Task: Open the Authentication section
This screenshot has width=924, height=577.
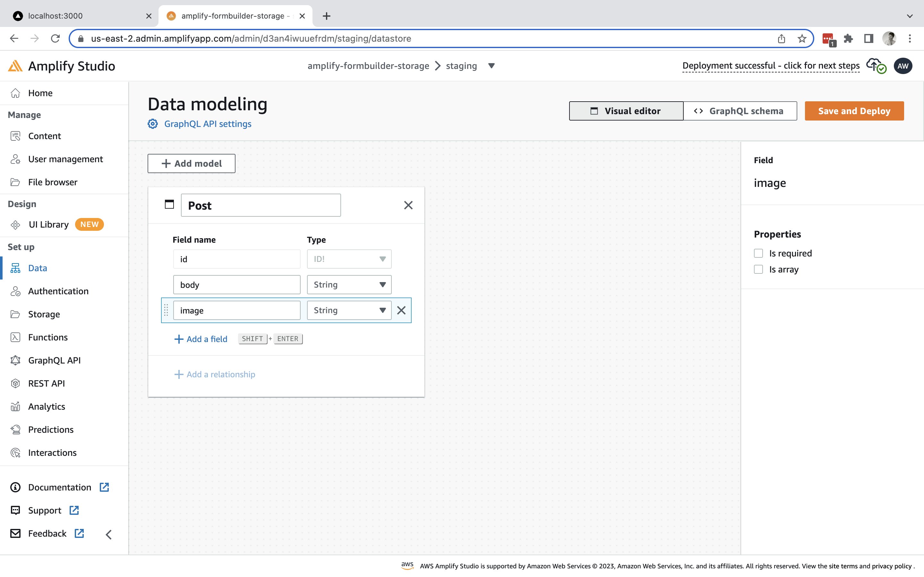Action: pyautogui.click(x=58, y=291)
